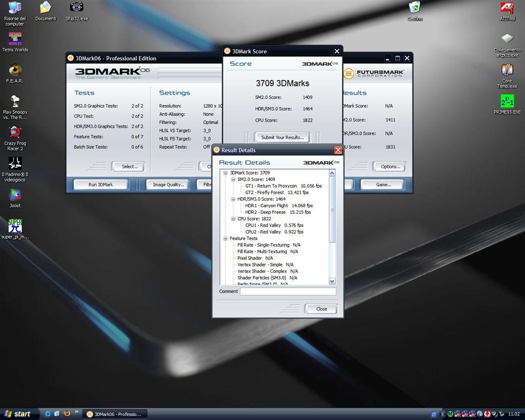Launch Crazy Frog Racer 2 shortcut
The image size is (525, 420).
[15, 138]
